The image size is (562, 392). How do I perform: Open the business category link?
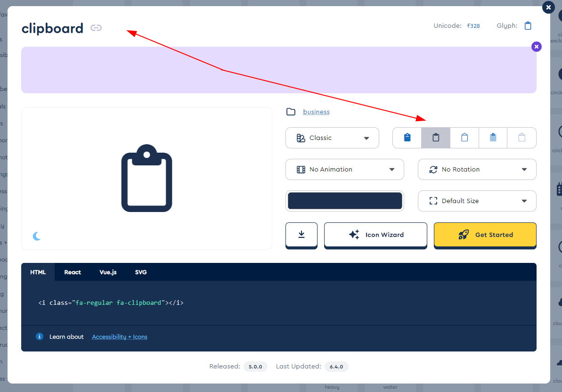316,112
